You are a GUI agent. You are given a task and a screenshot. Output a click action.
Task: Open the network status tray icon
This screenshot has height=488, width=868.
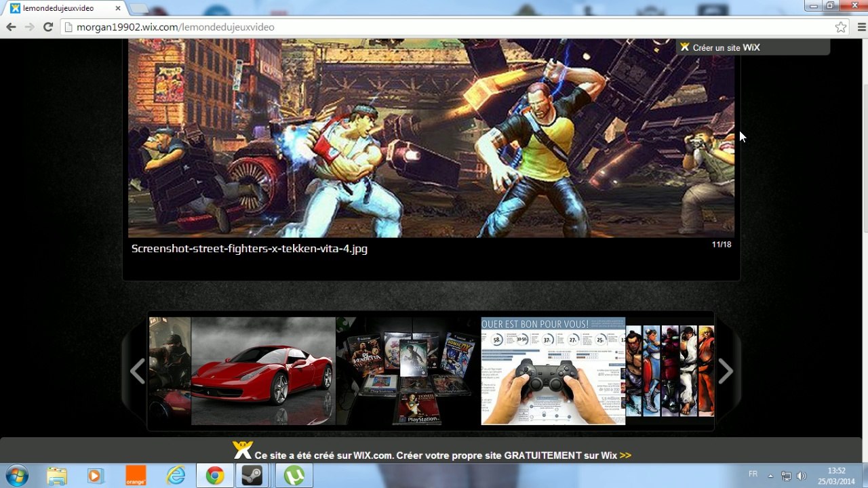[786, 476]
